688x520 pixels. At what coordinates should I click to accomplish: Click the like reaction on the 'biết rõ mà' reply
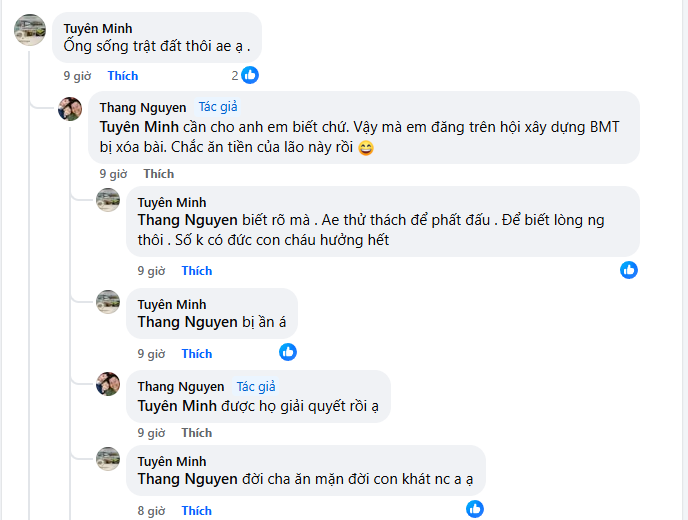(629, 270)
